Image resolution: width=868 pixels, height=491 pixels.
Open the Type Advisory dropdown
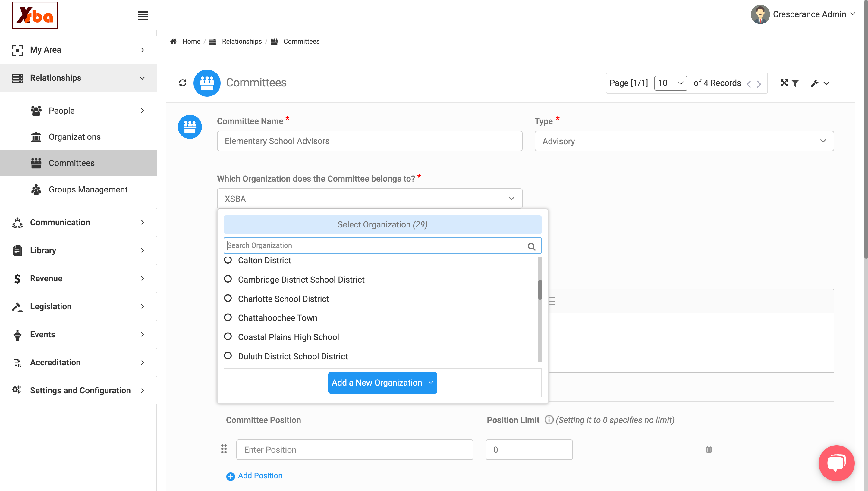684,141
